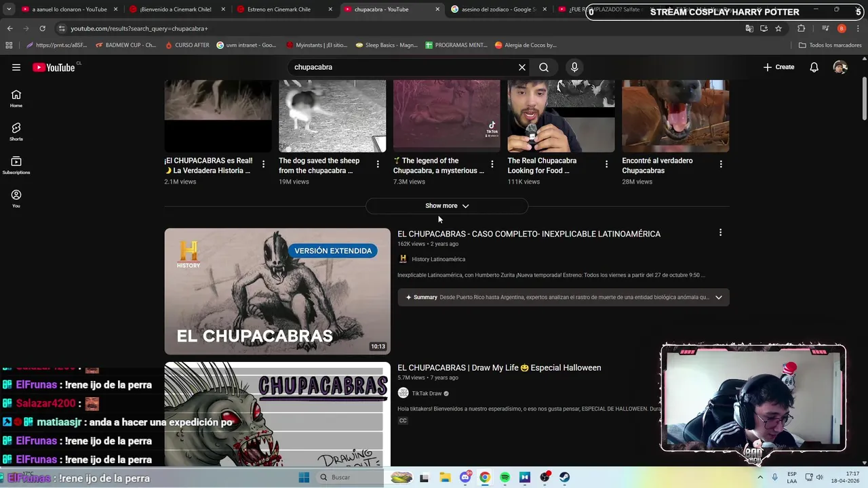This screenshot has width=868, height=488.
Task: Open Myinstants bookmark
Action: pos(317,45)
